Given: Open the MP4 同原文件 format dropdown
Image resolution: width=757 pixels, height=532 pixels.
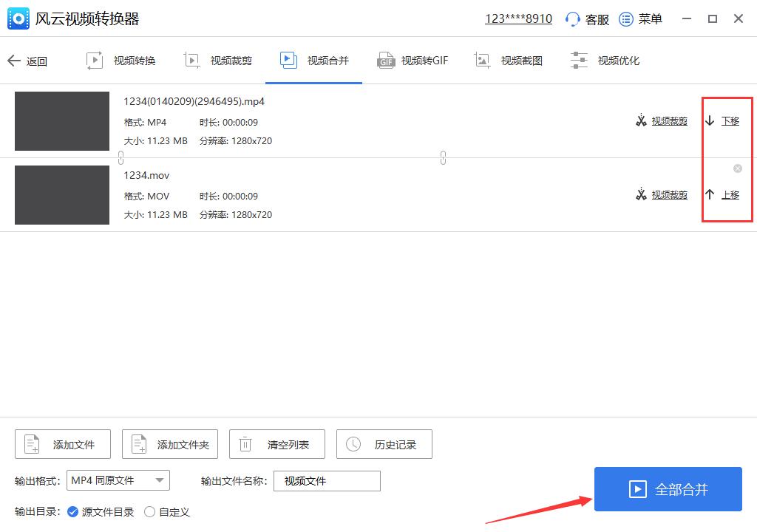Looking at the screenshot, I should [x=118, y=480].
